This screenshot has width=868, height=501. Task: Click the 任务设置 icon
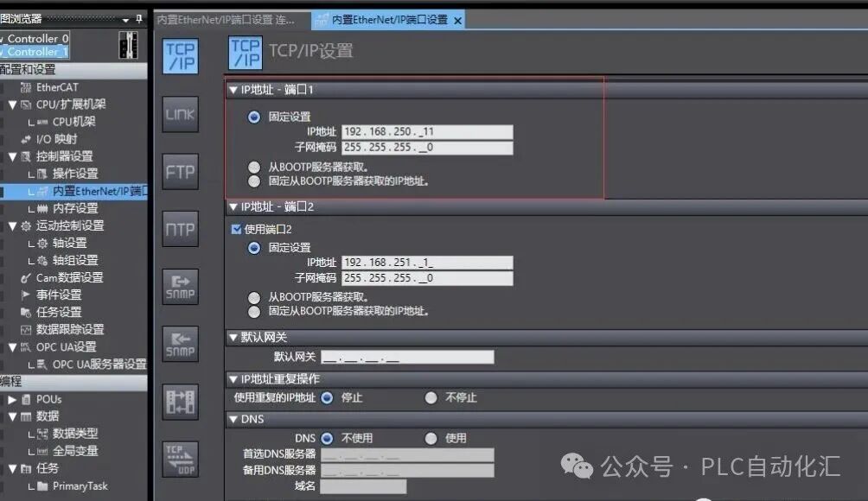pos(26,313)
